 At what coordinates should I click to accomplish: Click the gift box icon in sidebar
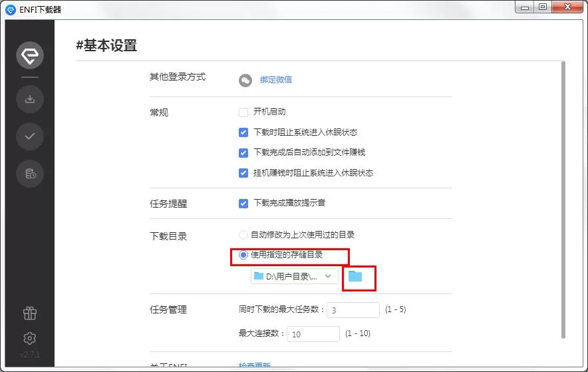[30, 313]
